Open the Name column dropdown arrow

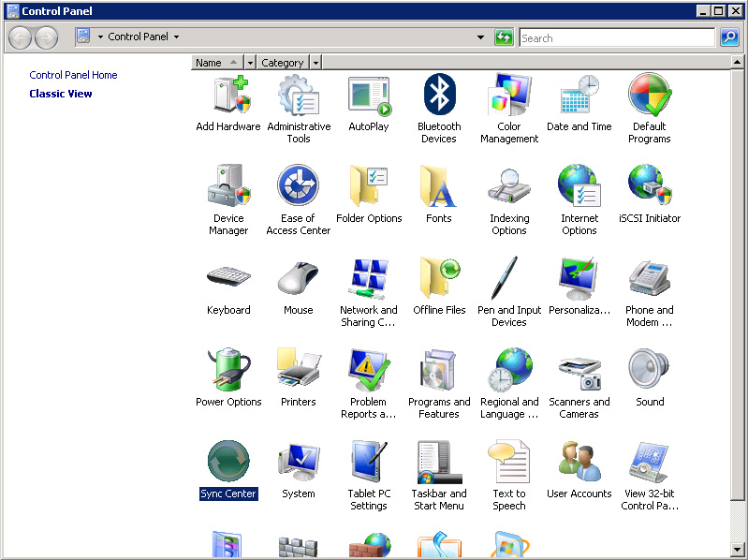tap(250, 63)
